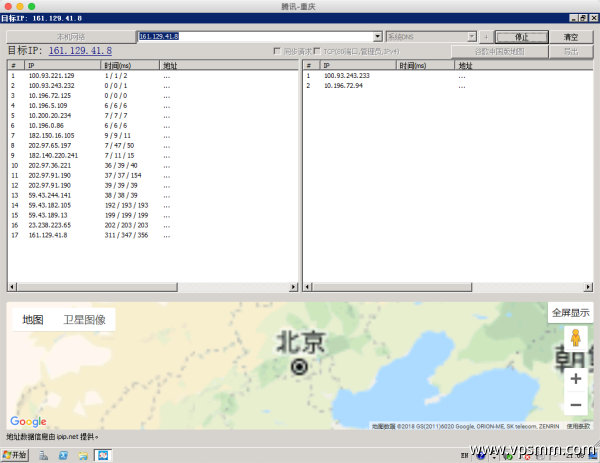This screenshot has width=600, height=463.
Task: Toggle the TCP port 80 checkbox
Action: click(x=317, y=51)
